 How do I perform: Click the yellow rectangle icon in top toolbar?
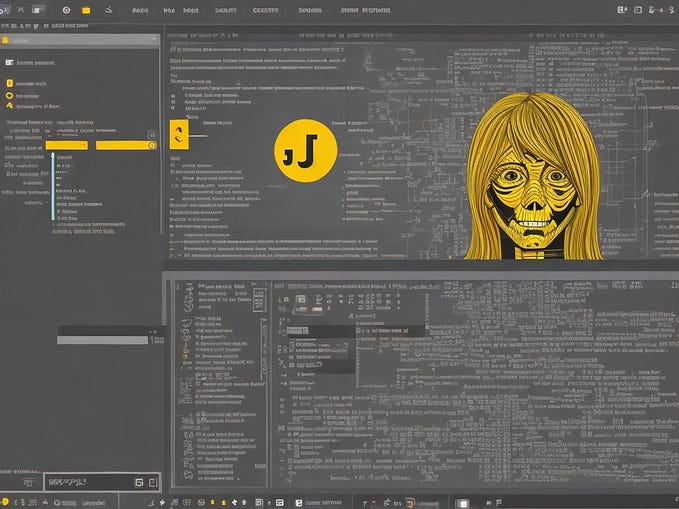(x=86, y=10)
